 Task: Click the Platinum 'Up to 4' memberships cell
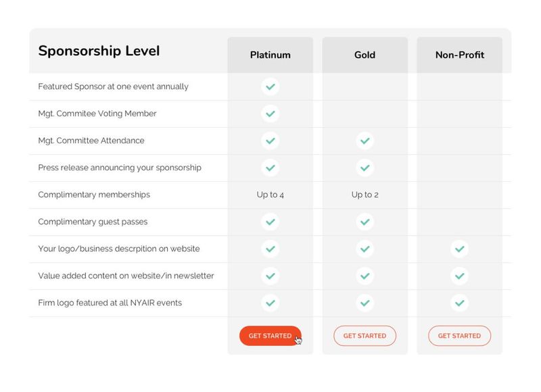pos(270,195)
